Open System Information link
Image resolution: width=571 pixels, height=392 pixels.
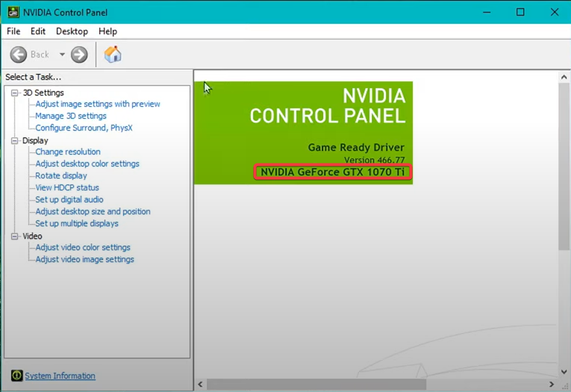click(x=60, y=376)
